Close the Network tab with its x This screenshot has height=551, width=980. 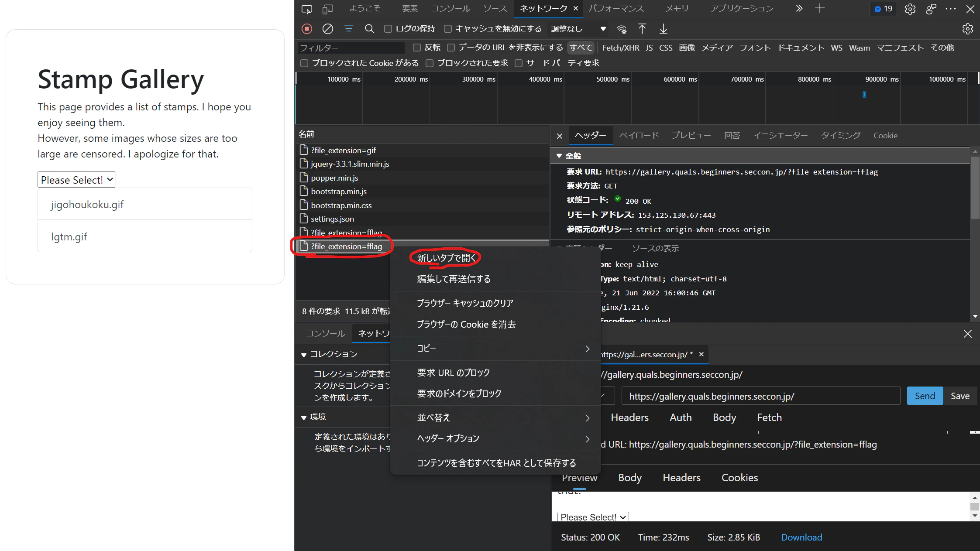coord(576,8)
